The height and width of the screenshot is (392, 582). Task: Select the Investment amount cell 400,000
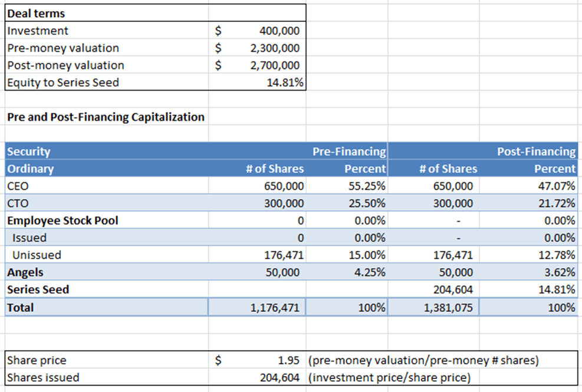(x=257, y=31)
